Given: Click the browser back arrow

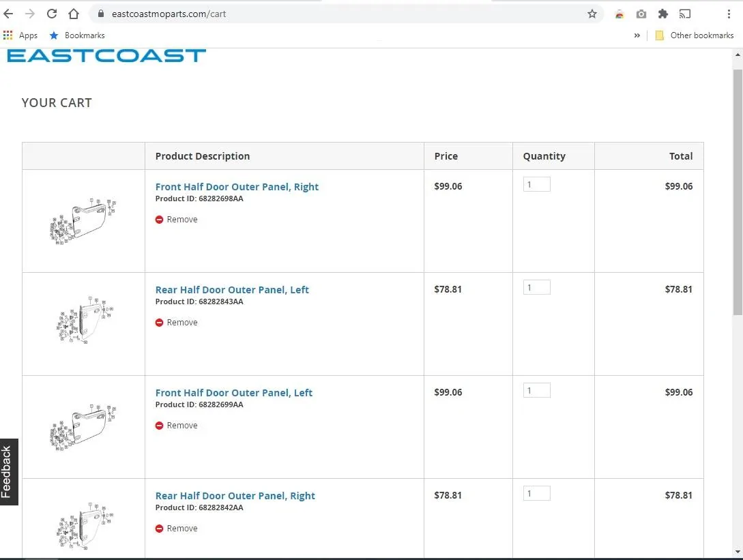Looking at the screenshot, I should tap(9, 14).
